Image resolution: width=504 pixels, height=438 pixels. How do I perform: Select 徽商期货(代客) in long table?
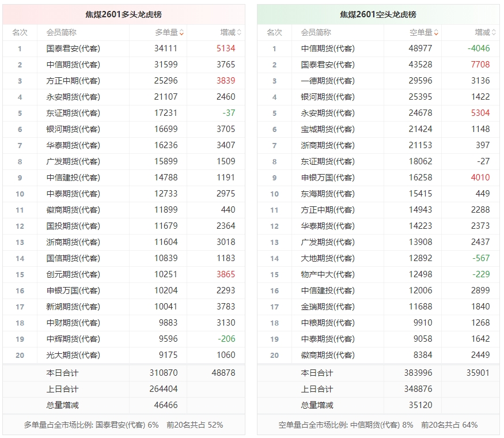tap(73, 210)
